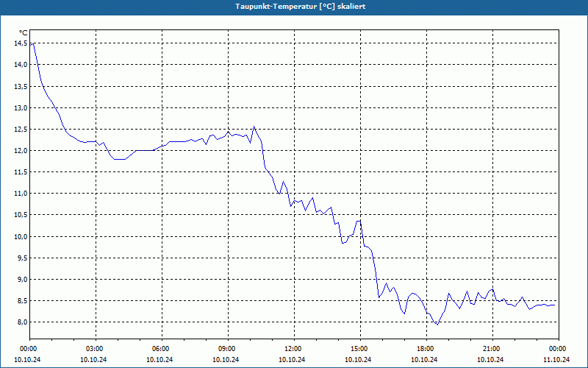Select the '11.10.24' date label
Viewport: 588px width, 368px height.
coord(556,359)
